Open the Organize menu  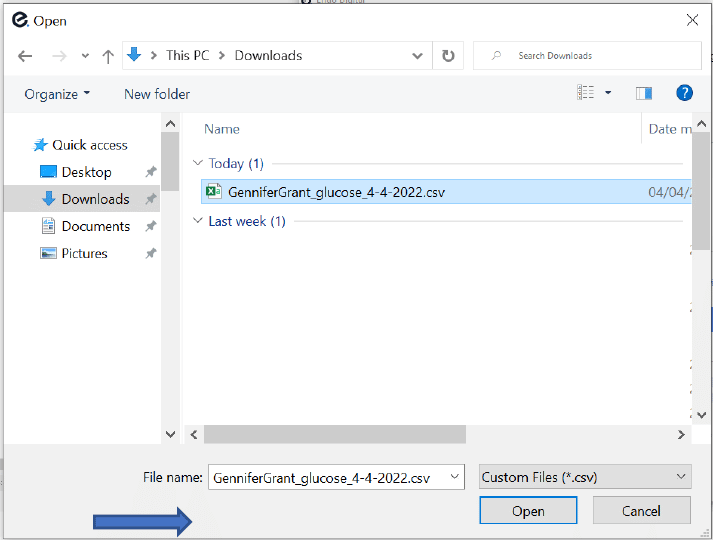coord(57,94)
